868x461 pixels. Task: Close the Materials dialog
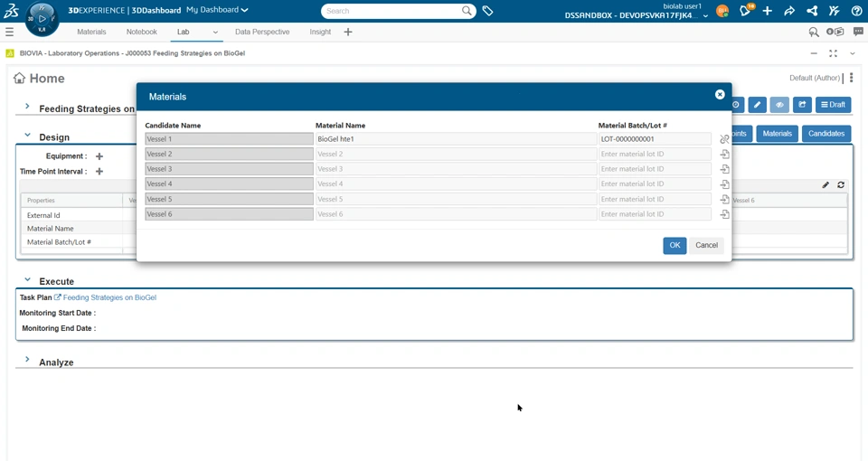720,95
